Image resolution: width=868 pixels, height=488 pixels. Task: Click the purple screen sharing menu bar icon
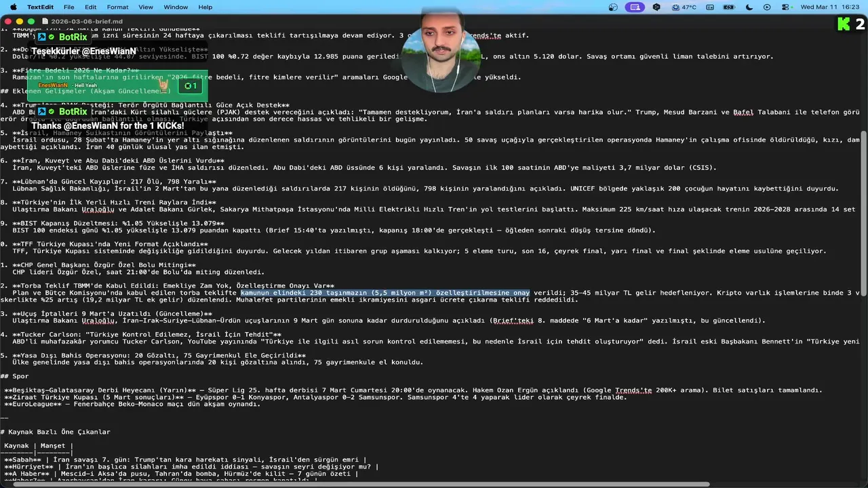pyautogui.click(x=635, y=7)
